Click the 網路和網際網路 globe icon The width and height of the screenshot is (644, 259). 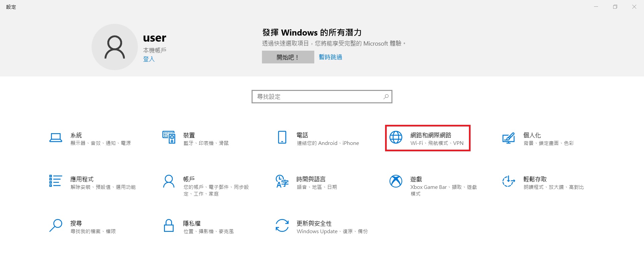pos(396,137)
